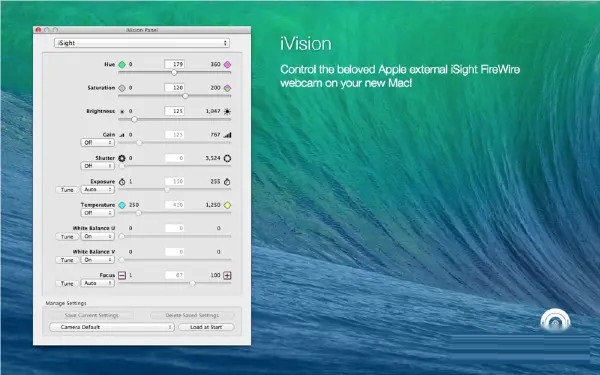The image size is (600, 375).
Task: Open the Gain mode dropdown
Action: 98,143
